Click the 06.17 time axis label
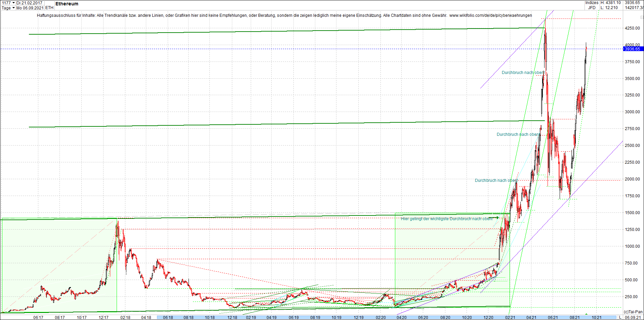Screen dimensions: 644x320 [x=38, y=317]
